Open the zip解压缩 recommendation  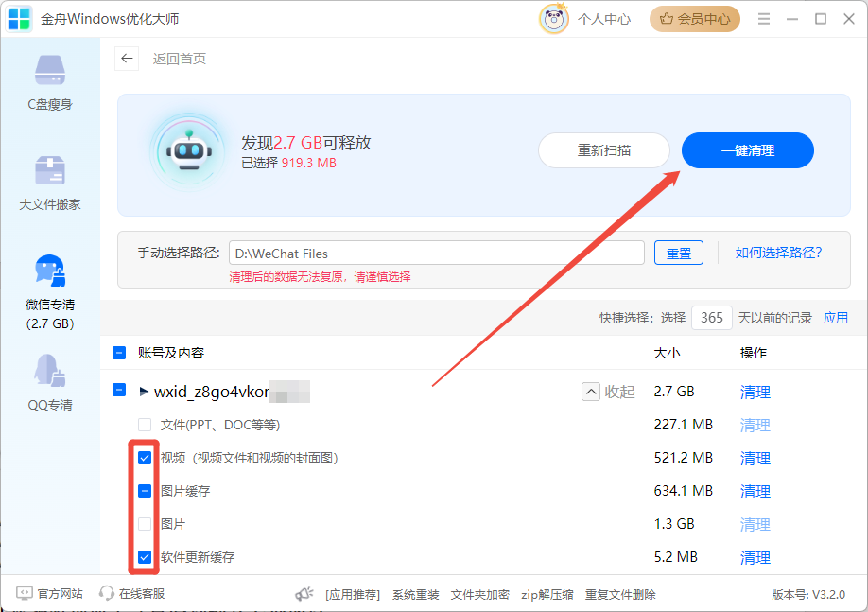547,595
